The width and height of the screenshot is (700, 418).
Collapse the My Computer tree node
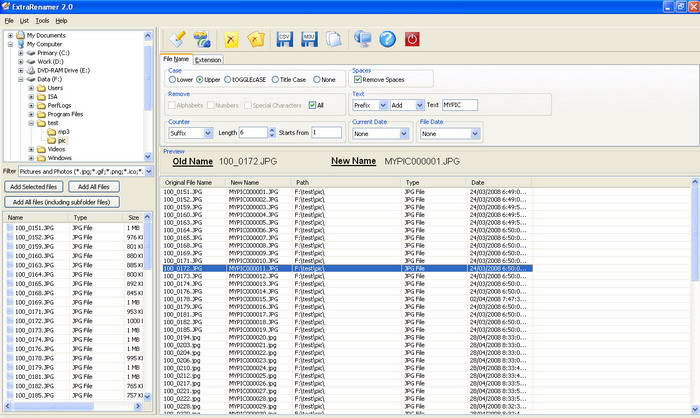click(10, 44)
